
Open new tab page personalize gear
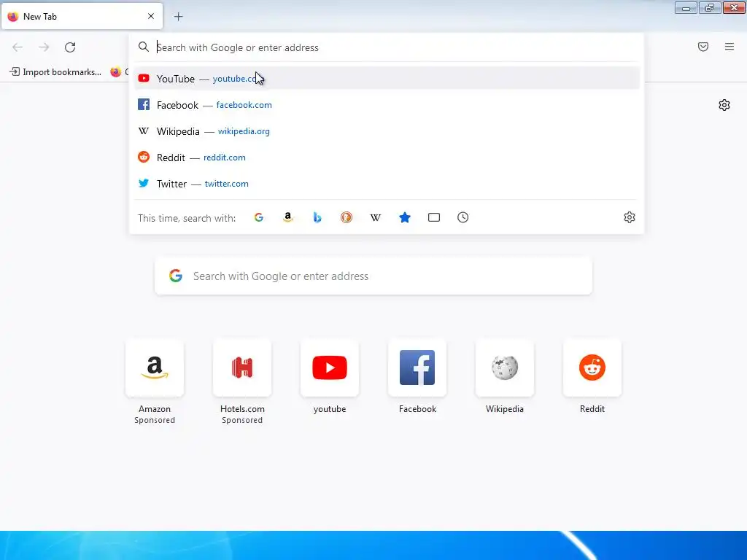tap(724, 105)
